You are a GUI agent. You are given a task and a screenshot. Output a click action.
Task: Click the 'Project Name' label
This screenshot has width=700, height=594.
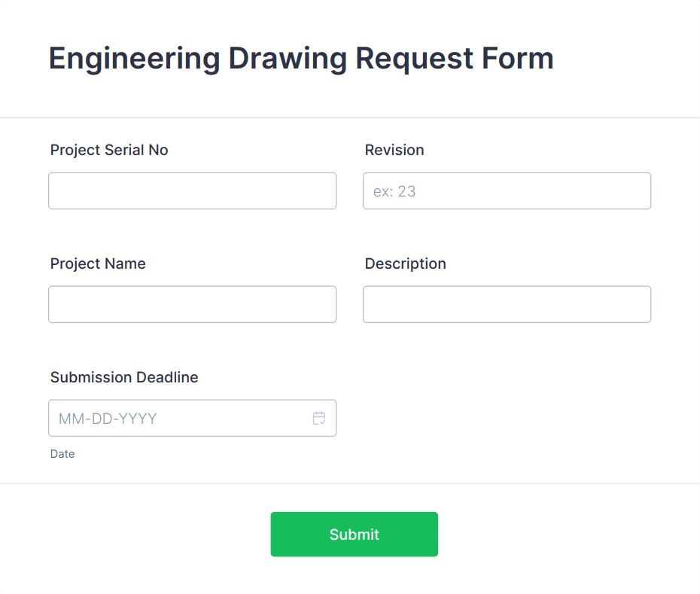tap(98, 263)
